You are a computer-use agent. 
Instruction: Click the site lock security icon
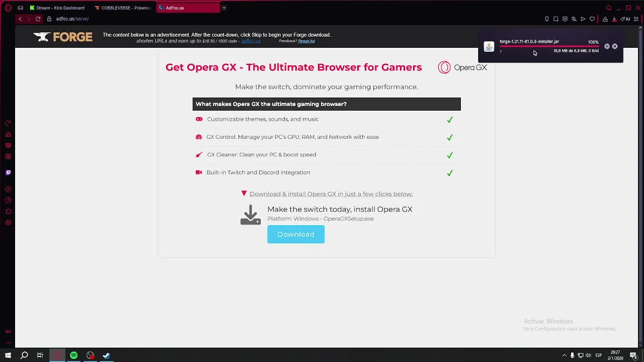tap(49, 19)
